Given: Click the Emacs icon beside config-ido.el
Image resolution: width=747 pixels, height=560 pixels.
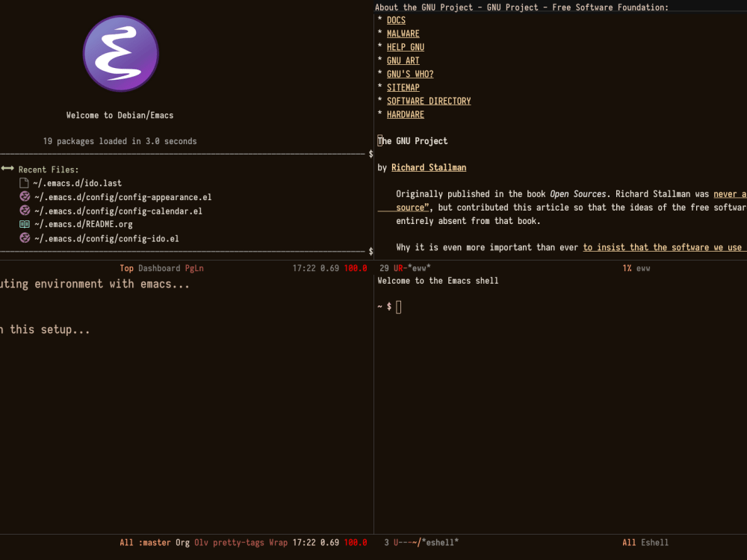Looking at the screenshot, I should pyautogui.click(x=25, y=237).
